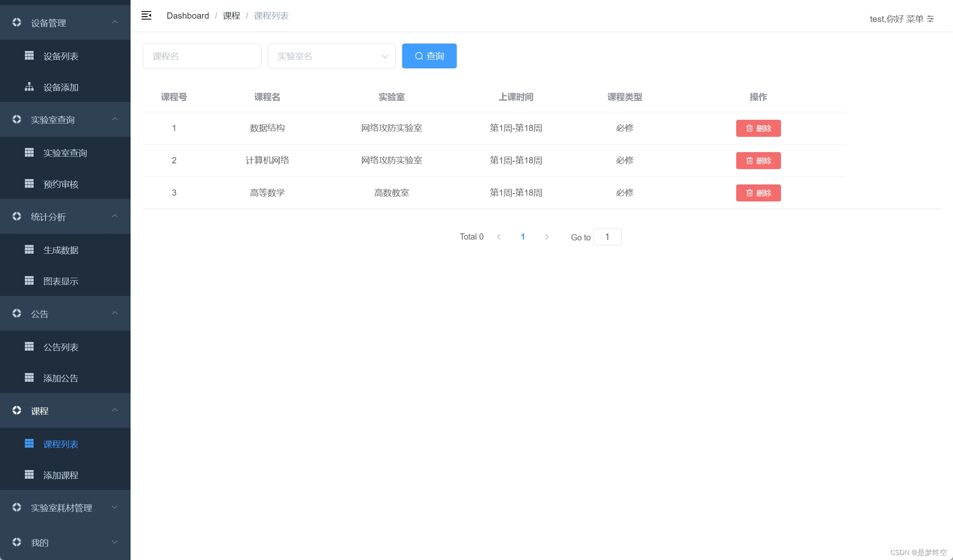Click the 计算机网络 course name cell
Viewport: 953px width, 560px height.
[267, 160]
